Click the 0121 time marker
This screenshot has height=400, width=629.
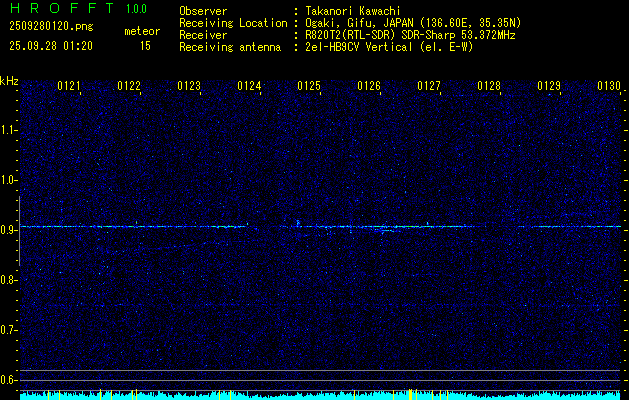(69, 86)
